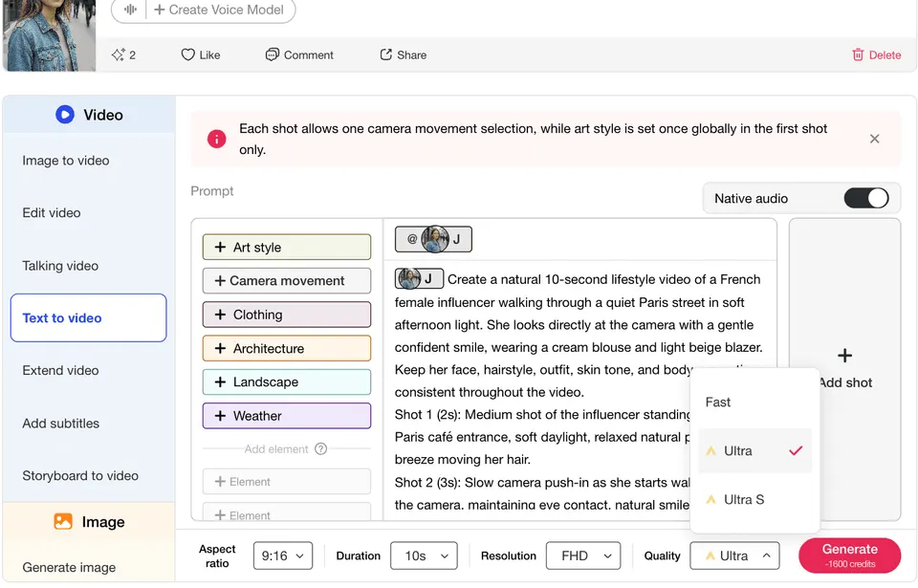Open Image to video in sidebar
Screen dimensions: 918x588
click(66, 161)
